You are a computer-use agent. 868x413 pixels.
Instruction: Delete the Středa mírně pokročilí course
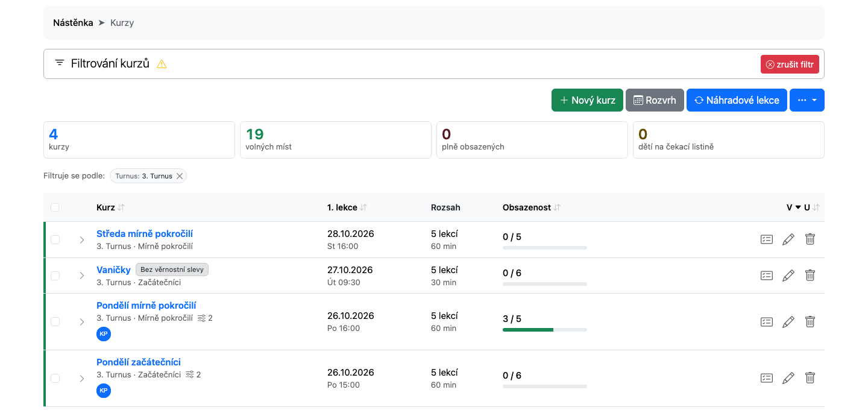tap(810, 239)
